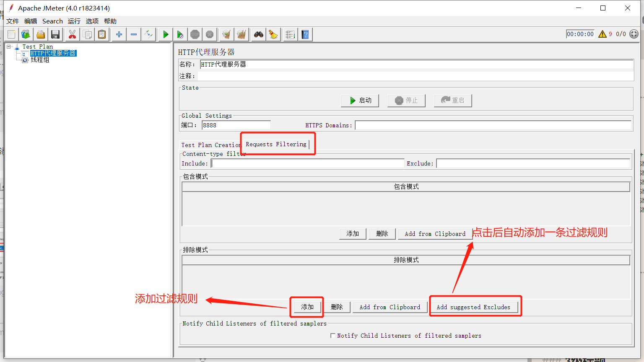
Task: Click the Reset Search broom icon
Action: 273,34
